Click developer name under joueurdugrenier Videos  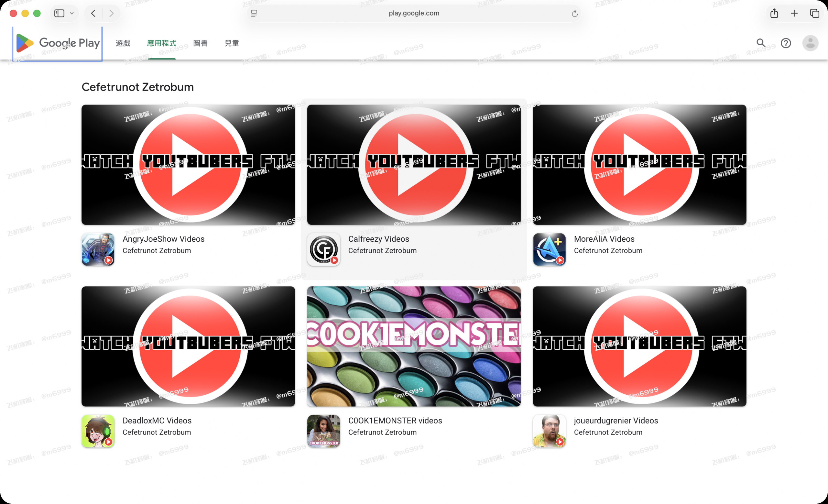coord(608,433)
